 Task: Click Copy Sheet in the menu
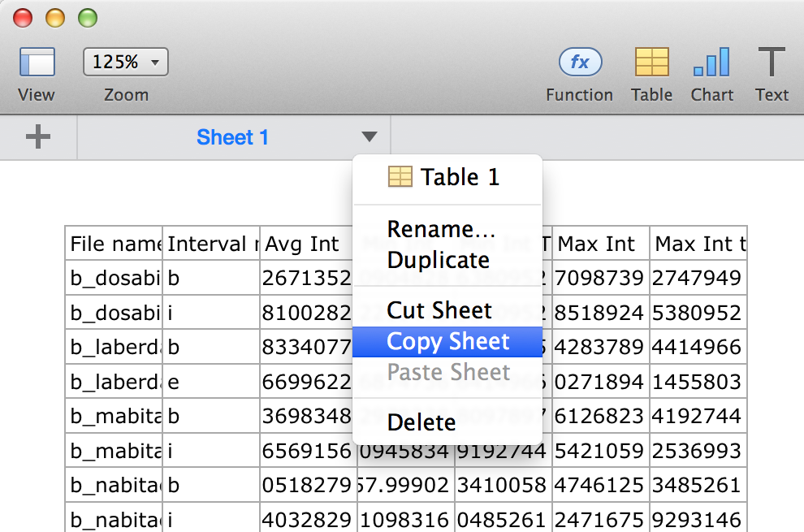pos(447,342)
